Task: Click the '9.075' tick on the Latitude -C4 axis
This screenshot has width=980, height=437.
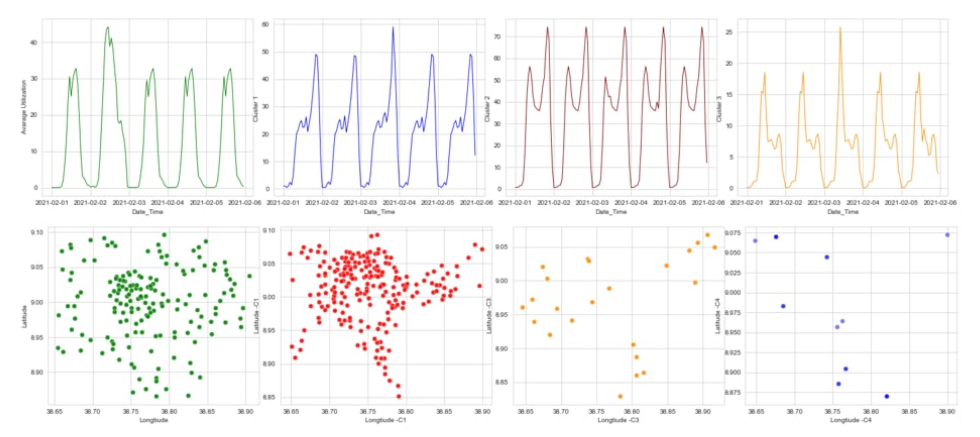Action: pos(733,233)
